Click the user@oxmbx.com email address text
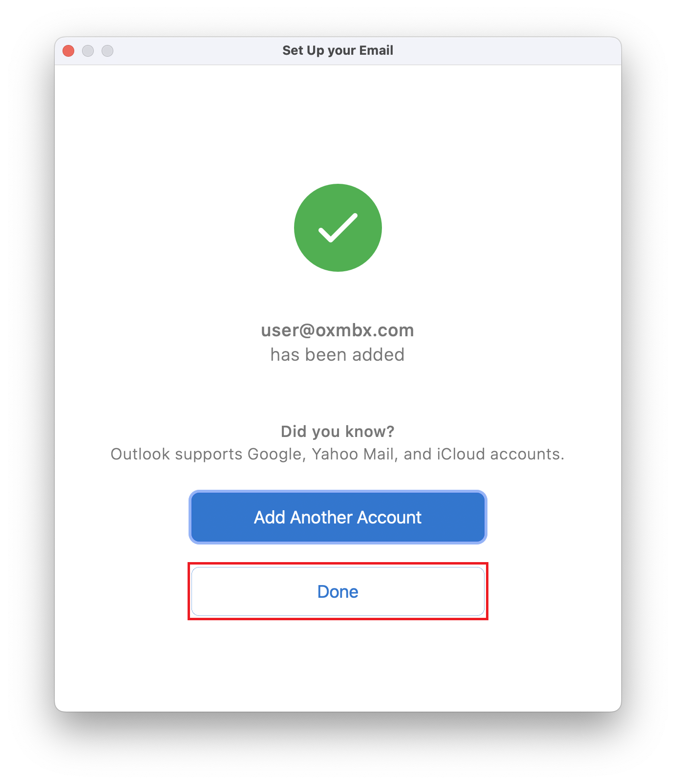The image size is (676, 784). pyautogui.click(x=338, y=330)
